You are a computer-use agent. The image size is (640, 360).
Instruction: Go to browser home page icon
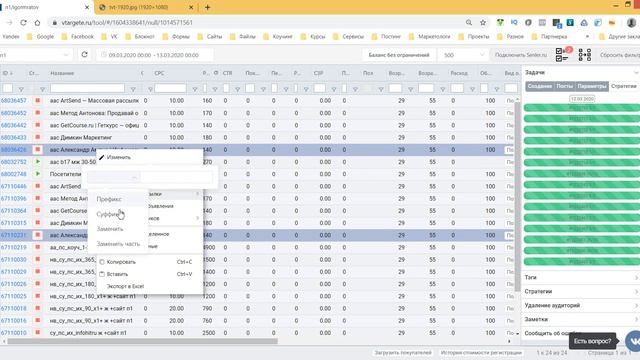point(37,23)
